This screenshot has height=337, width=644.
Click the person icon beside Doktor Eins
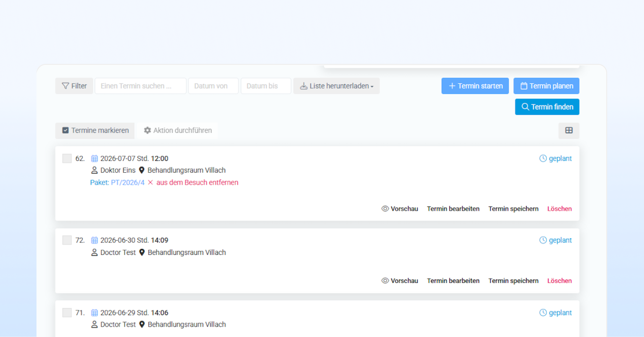coord(94,170)
